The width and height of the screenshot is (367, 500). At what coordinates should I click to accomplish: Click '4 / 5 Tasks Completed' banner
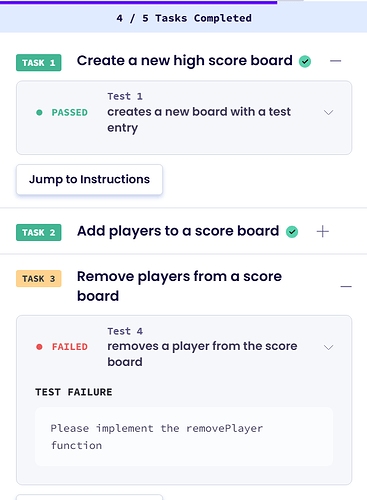pyautogui.click(x=184, y=18)
